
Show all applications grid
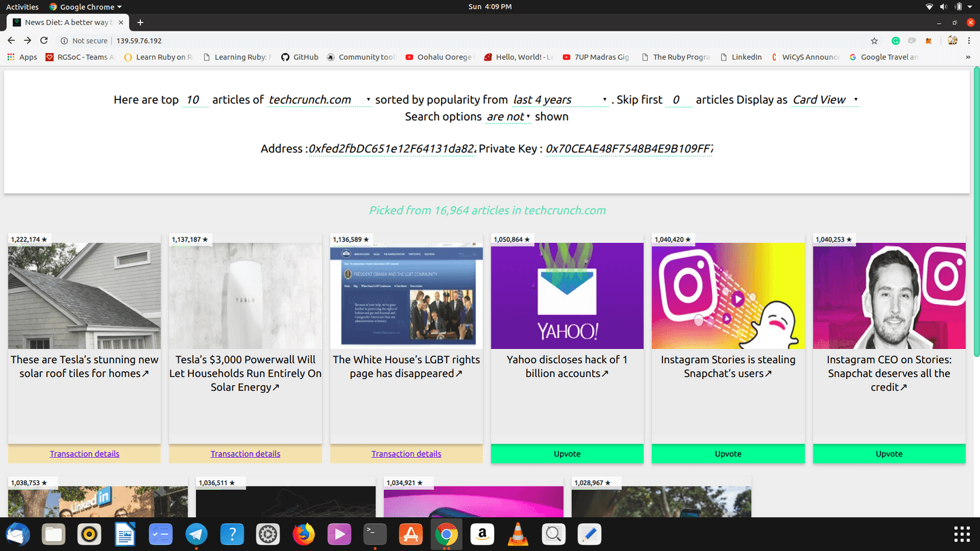pyautogui.click(x=962, y=535)
